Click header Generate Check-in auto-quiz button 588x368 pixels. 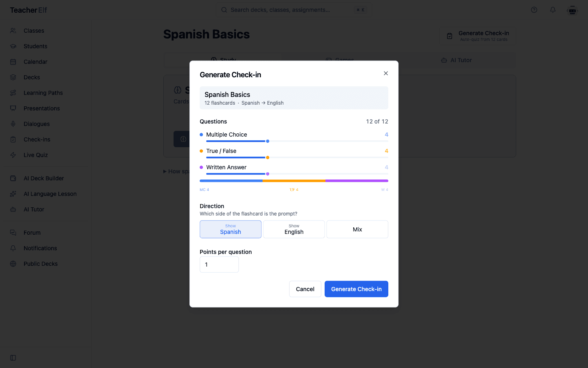pyautogui.click(x=478, y=36)
